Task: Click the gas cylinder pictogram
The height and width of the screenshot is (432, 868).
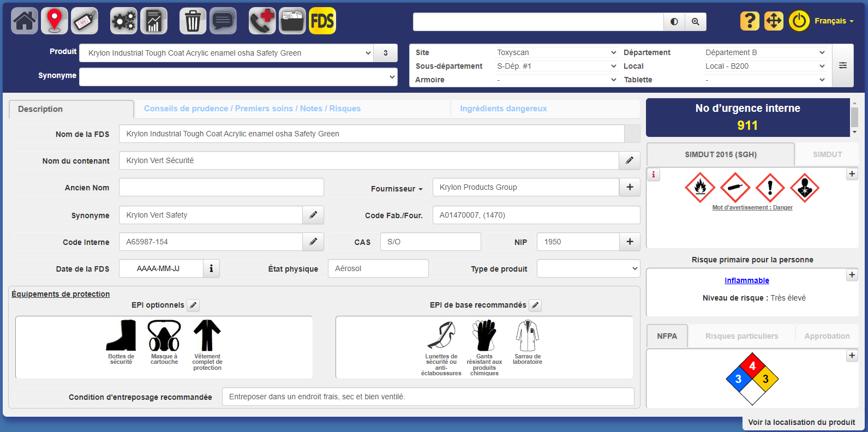Action: click(x=735, y=188)
